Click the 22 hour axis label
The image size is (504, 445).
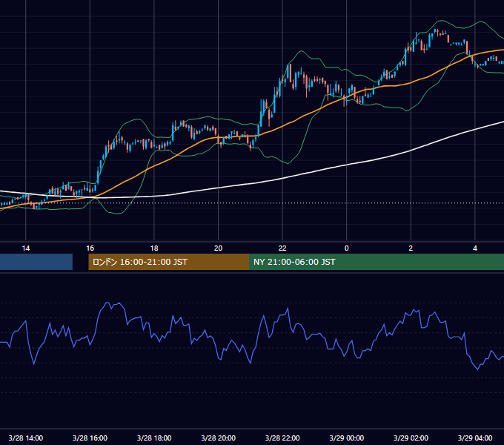coord(282,248)
